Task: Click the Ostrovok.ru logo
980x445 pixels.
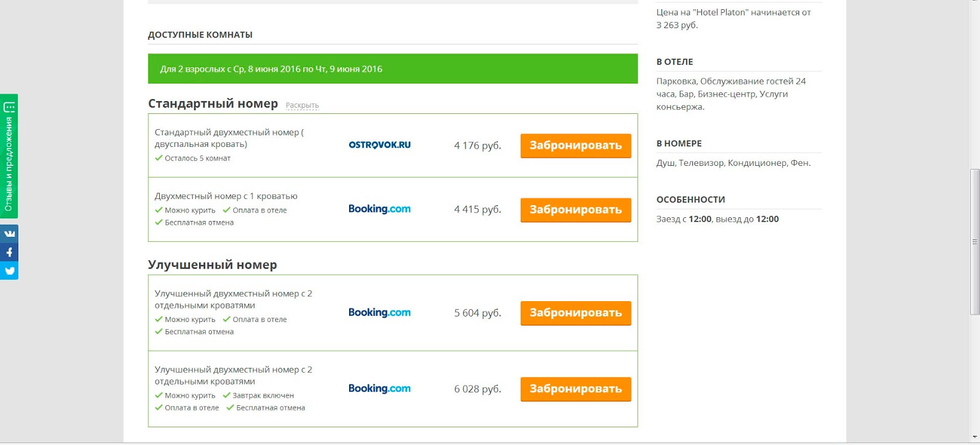Action: click(x=379, y=145)
